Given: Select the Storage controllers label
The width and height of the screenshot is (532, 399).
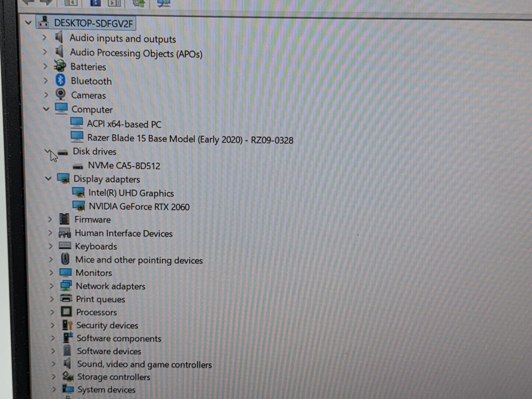Looking at the screenshot, I should [x=114, y=377].
